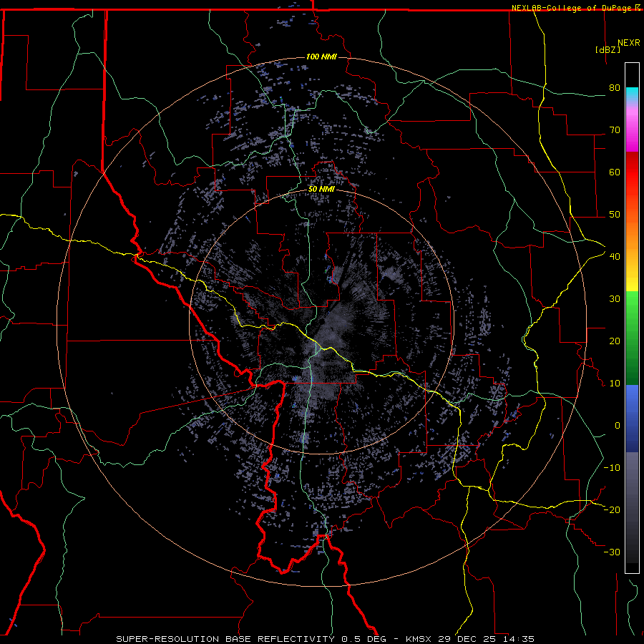The width and height of the screenshot is (644, 644).
Task: Click the 20 value on the dBZ scale
Action: click(615, 341)
